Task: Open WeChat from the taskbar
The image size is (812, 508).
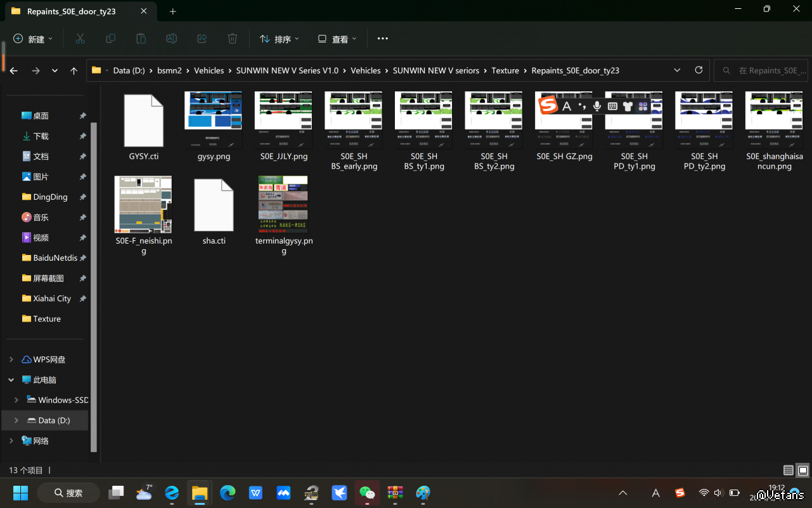Action: (x=367, y=493)
